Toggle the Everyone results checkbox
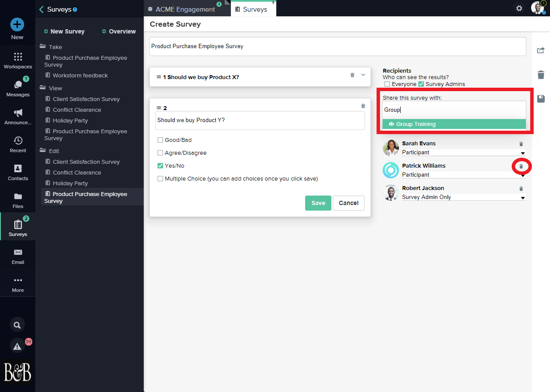The height and width of the screenshot is (392, 550). (387, 84)
